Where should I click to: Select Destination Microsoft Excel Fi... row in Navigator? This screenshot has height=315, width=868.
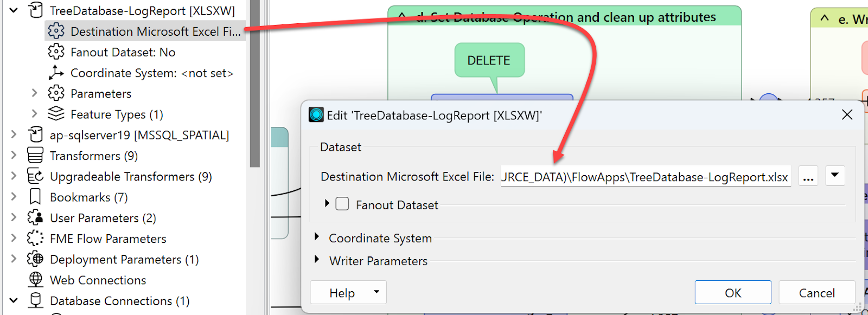coord(145,31)
